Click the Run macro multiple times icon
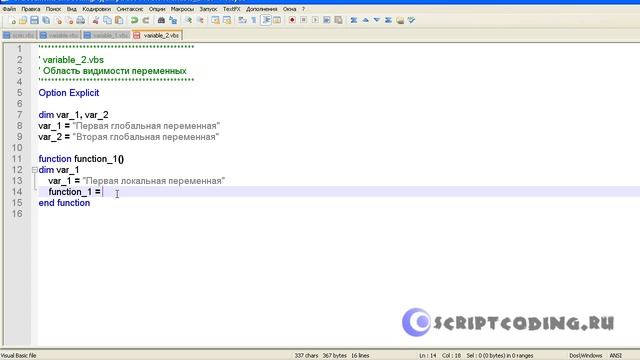 (x=327, y=20)
